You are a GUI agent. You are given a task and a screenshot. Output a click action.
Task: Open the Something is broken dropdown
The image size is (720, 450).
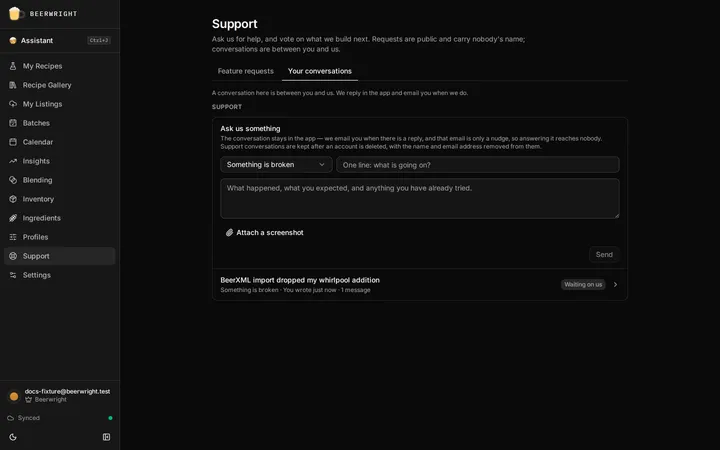[x=276, y=164]
